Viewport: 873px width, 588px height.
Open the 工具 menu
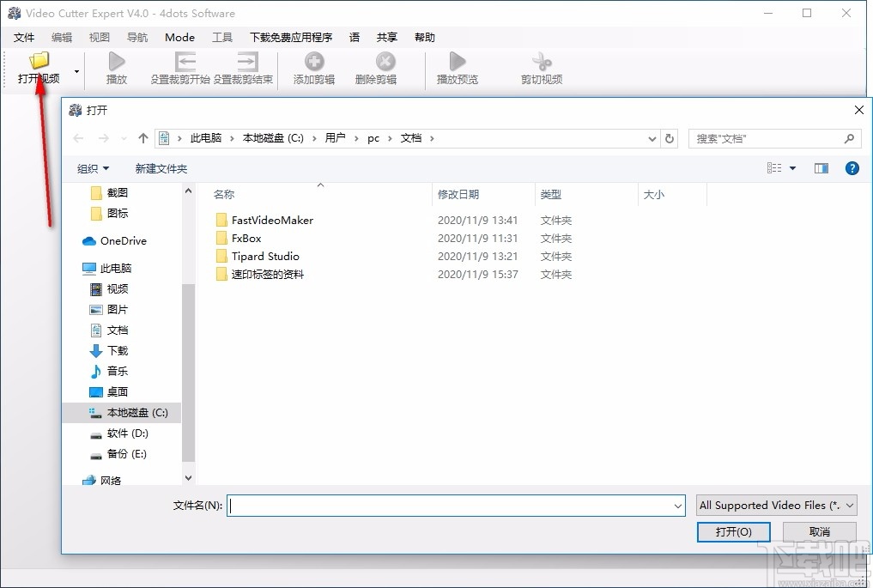coord(222,37)
